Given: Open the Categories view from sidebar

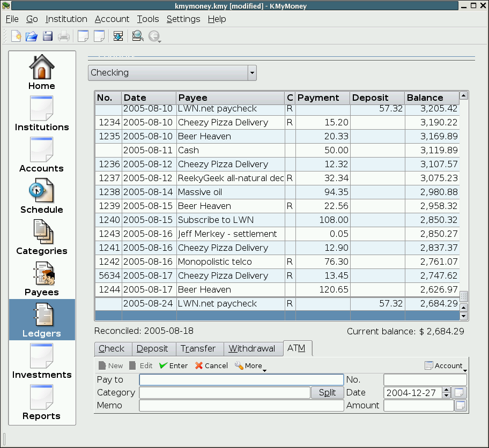Looking at the screenshot, I should pyautogui.click(x=42, y=237).
